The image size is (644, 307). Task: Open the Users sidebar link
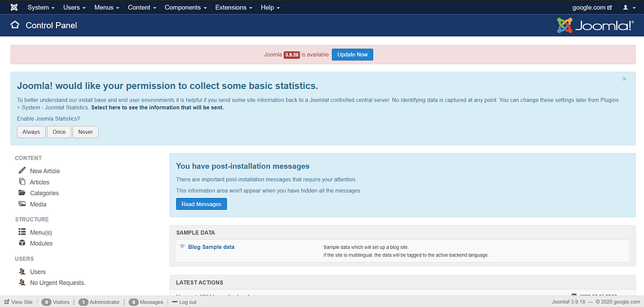coord(38,272)
